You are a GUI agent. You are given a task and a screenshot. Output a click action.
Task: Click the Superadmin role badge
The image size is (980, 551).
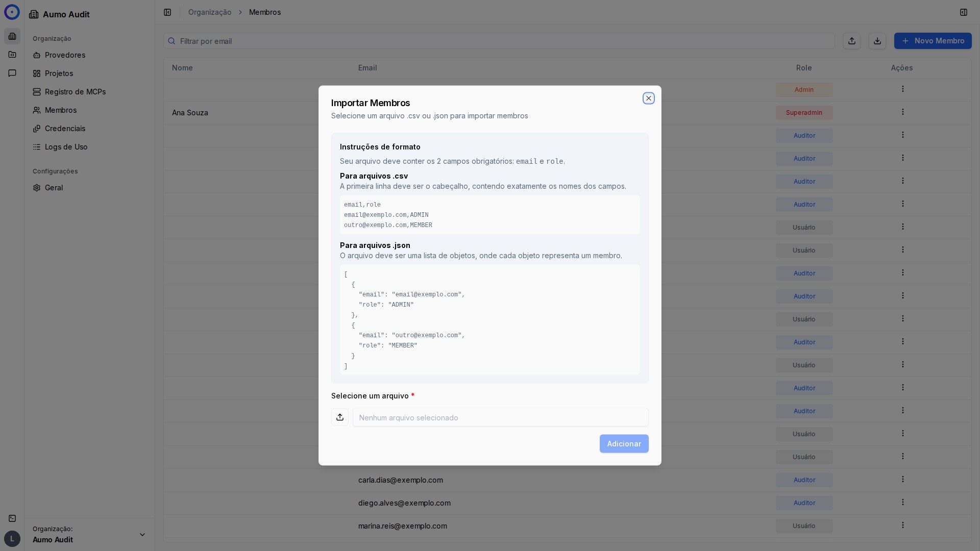tap(804, 113)
